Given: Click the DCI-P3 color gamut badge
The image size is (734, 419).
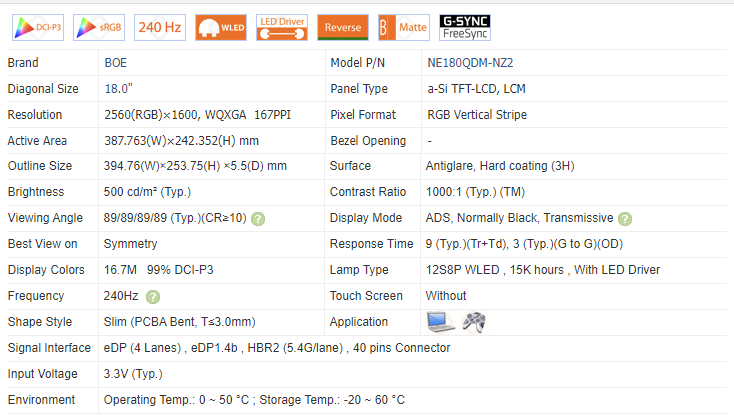Looking at the screenshot, I should point(38,28).
